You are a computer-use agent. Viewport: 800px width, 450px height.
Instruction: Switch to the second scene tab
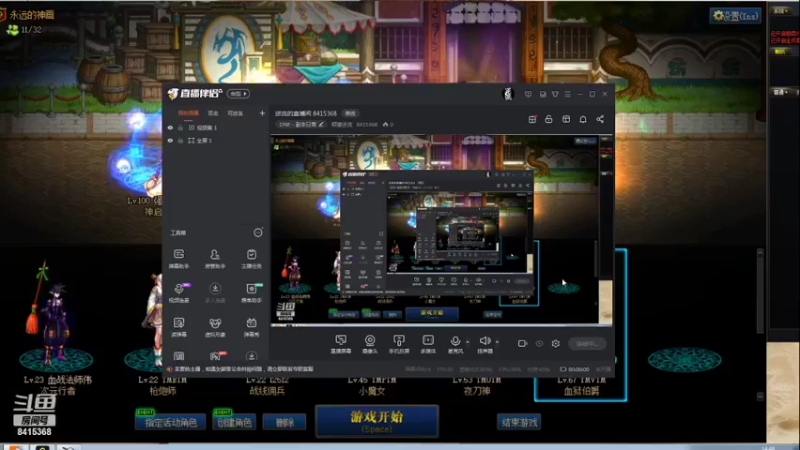pos(213,113)
